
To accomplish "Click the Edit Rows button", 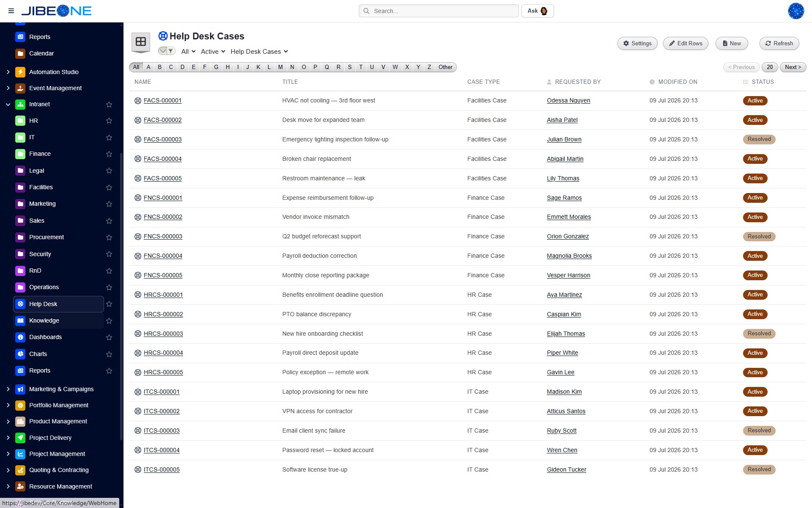I will point(686,43).
